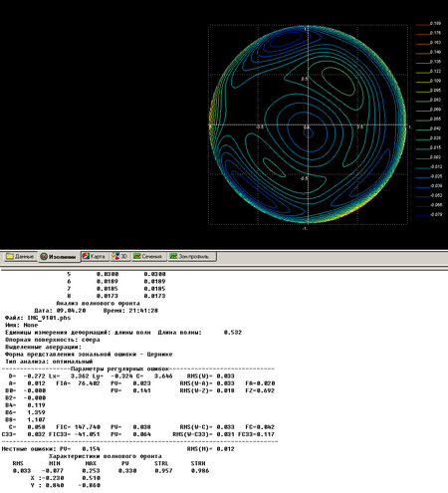Click the Местные ошибки PV value 0.154
The image size is (448, 493).
coord(91,449)
